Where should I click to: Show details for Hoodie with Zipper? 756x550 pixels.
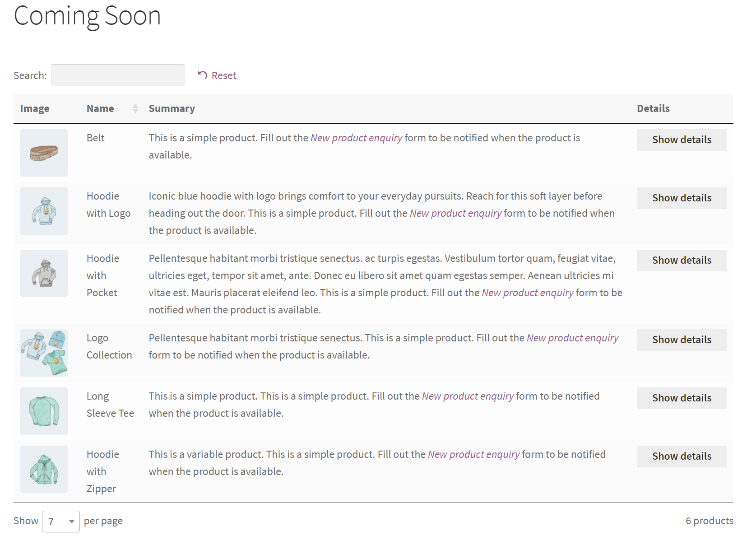[x=681, y=456]
